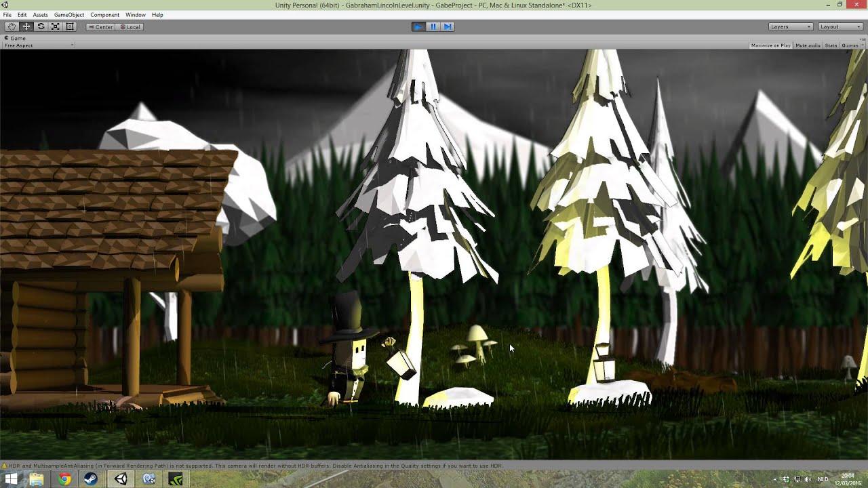The width and height of the screenshot is (868, 488).
Task: Select the Move (translate) tool
Action: tap(26, 26)
